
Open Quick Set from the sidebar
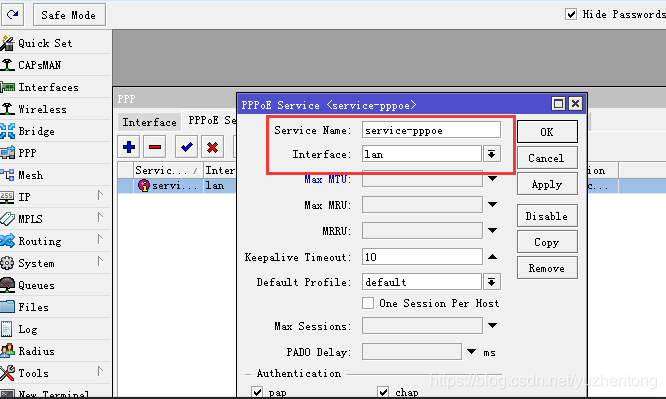[45, 43]
